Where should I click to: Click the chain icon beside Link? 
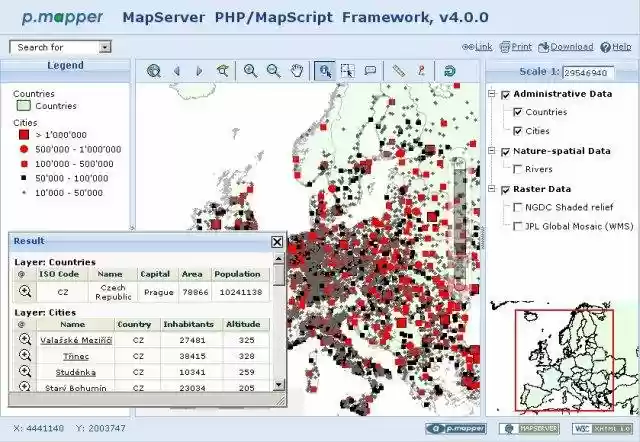pos(468,47)
